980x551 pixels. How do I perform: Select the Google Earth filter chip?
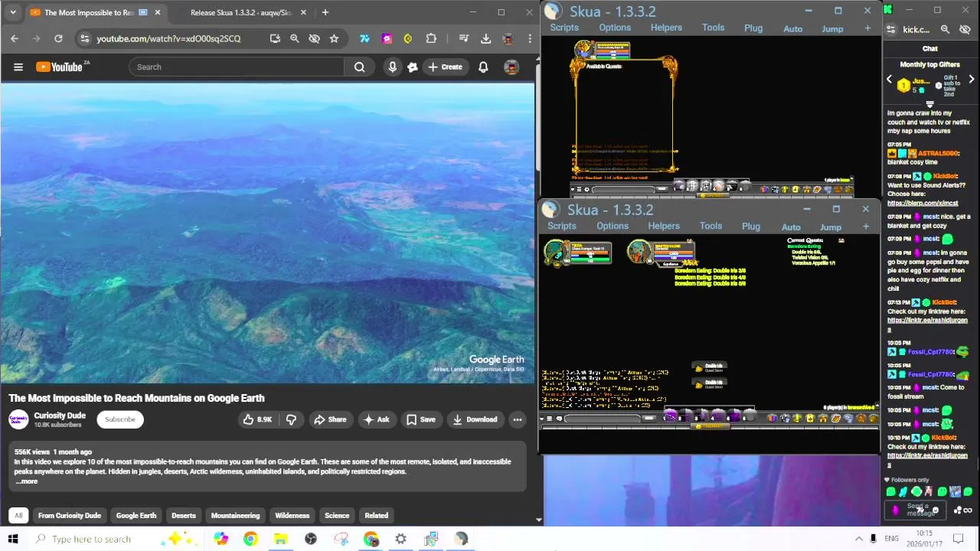tap(136, 515)
